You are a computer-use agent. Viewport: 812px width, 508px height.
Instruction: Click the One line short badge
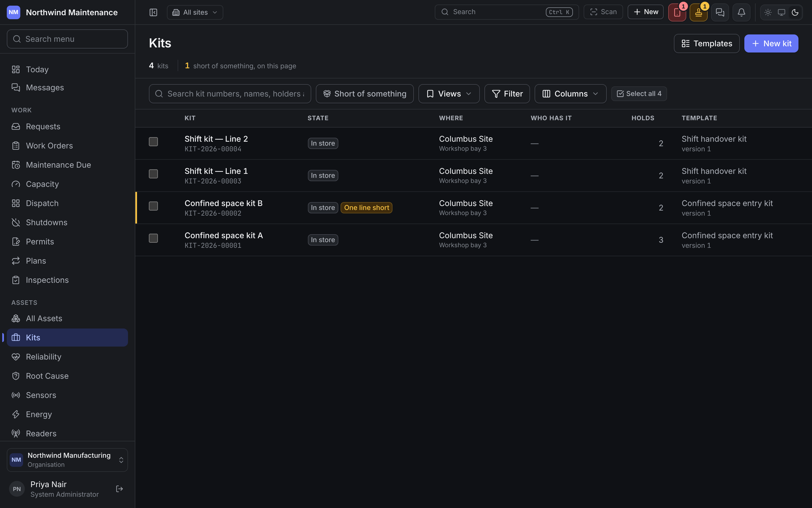tap(367, 208)
